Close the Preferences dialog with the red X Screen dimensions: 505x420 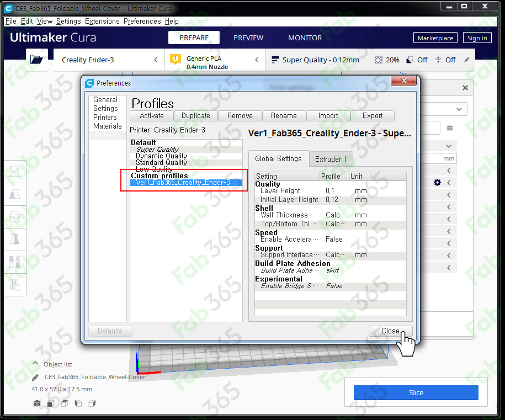pos(404,81)
